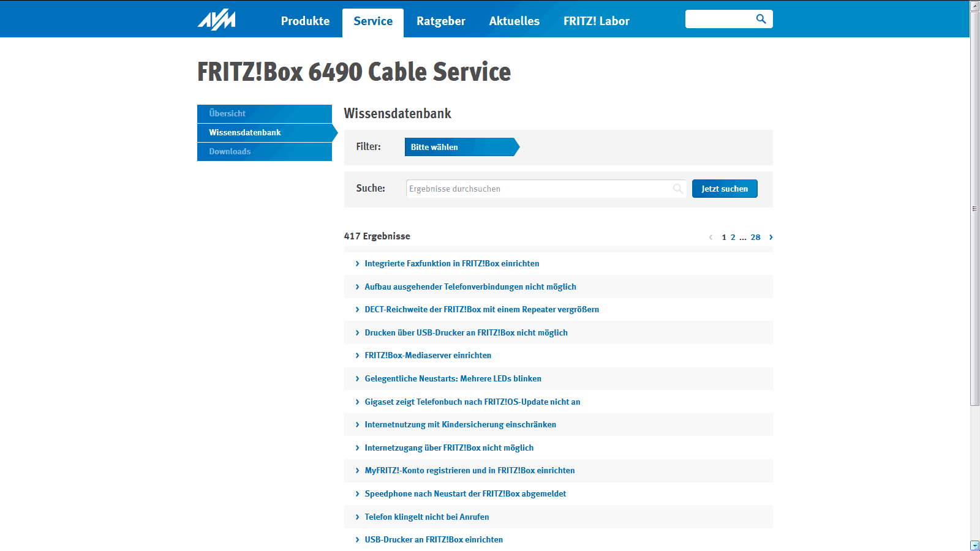The width and height of the screenshot is (980, 551).
Task: Open Gelegentliche Neustarts: Mehrere LEDs blinken
Action: [453, 379]
